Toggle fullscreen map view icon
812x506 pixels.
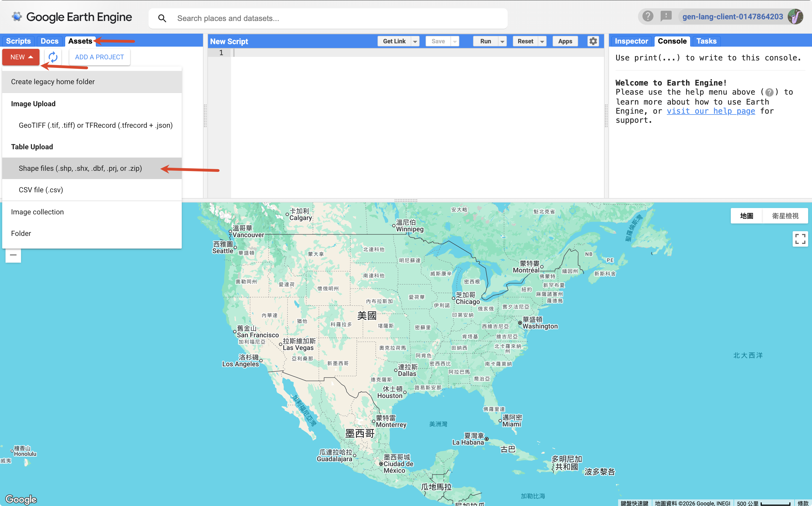coord(800,239)
